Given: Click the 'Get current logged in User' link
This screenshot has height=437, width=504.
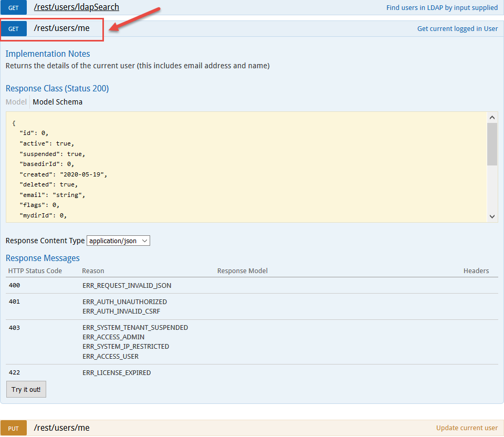Looking at the screenshot, I should pos(457,29).
